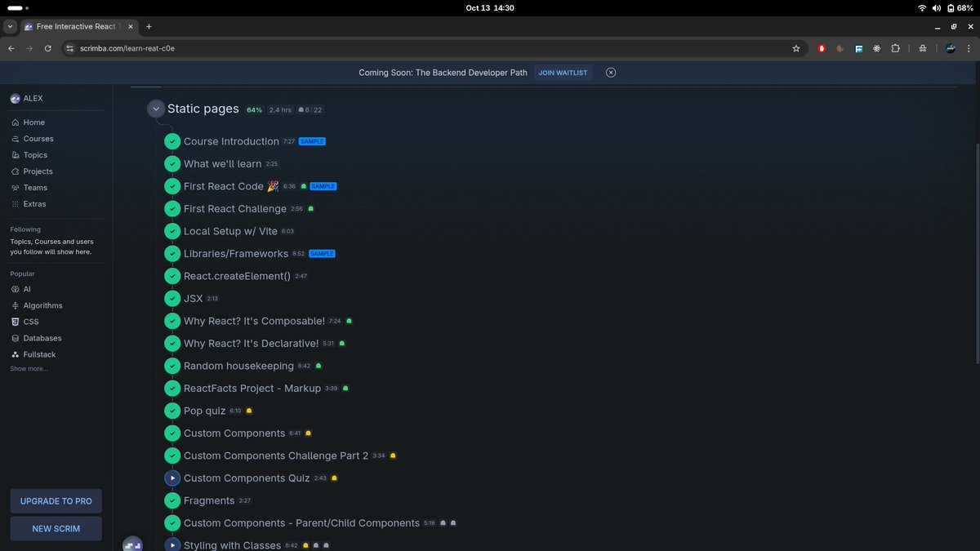The height and width of the screenshot is (551, 980).
Task: Open the browser profile avatar
Action: pyautogui.click(x=951, y=48)
